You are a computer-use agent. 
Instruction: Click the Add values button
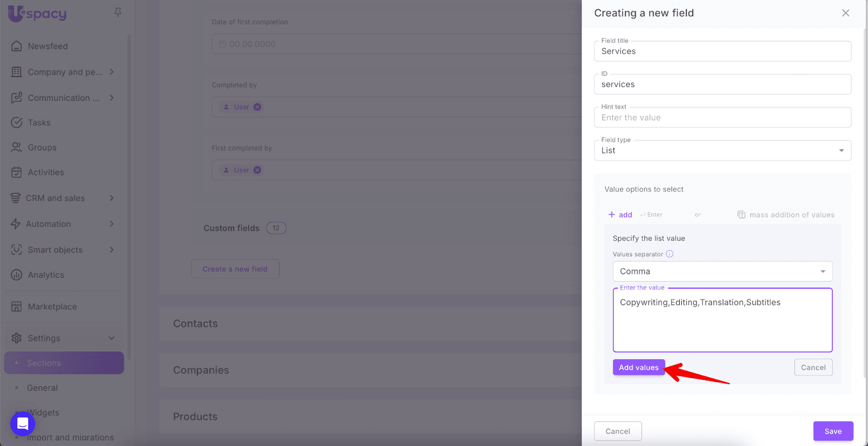[x=639, y=367]
